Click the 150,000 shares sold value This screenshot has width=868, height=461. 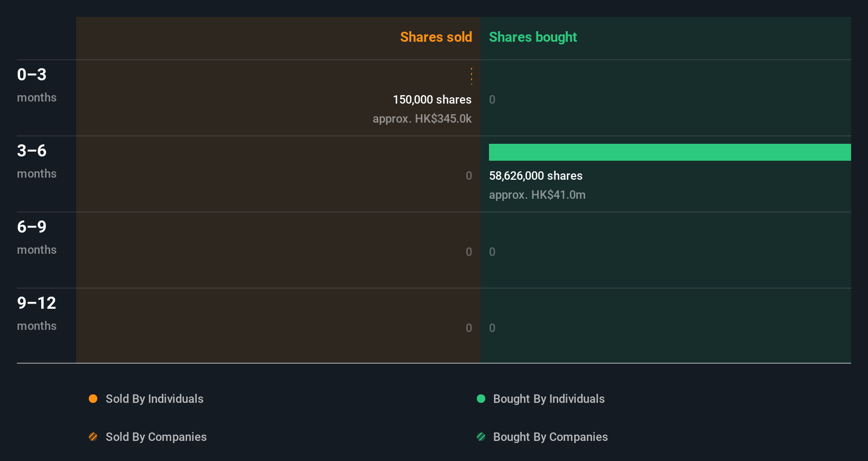432,100
